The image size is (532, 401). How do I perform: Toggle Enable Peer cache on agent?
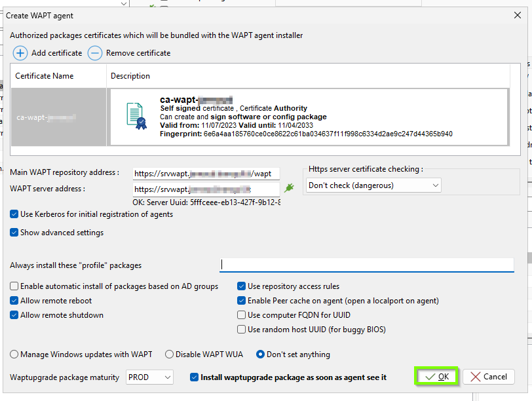241,301
